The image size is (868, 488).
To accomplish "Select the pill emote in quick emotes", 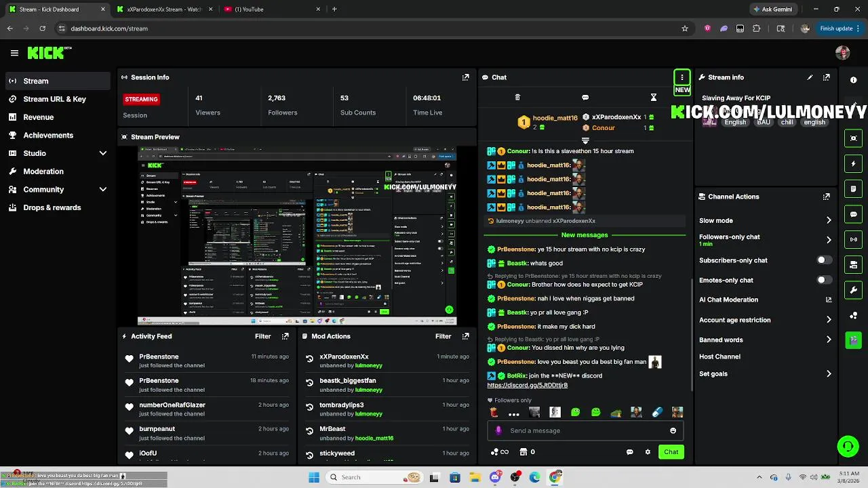I will pyautogui.click(x=656, y=412).
